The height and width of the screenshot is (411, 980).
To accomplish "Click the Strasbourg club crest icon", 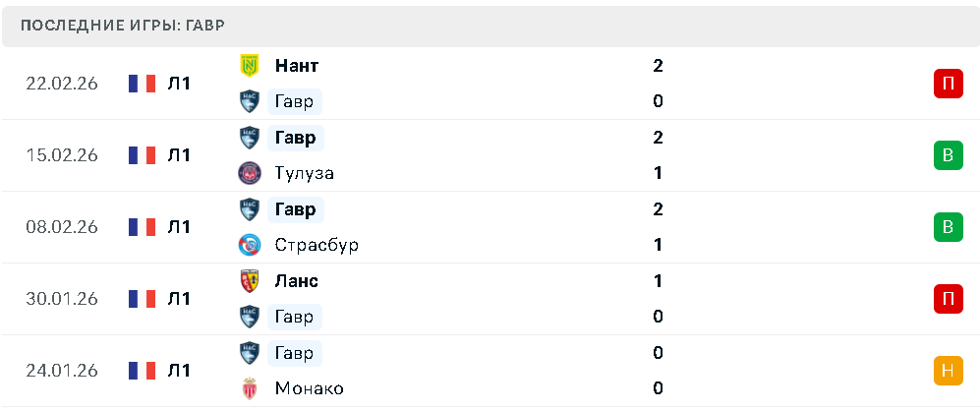I will (250, 245).
